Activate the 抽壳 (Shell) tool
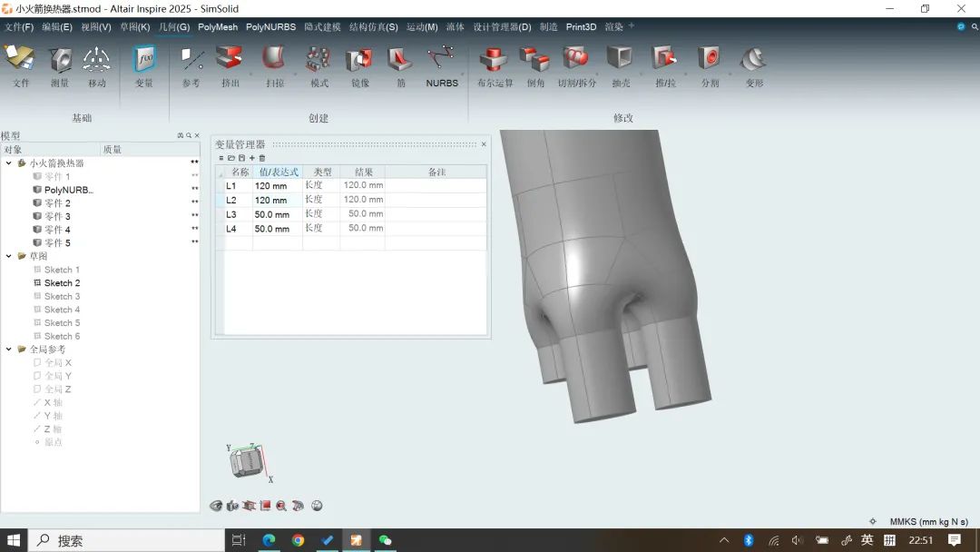This screenshot has height=552, width=980. point(621,61)
